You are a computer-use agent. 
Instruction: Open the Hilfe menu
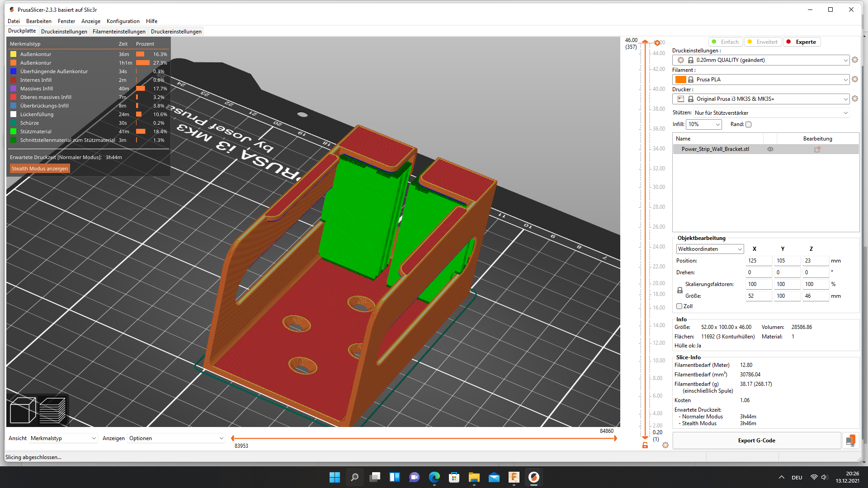[x=152, y=21]
